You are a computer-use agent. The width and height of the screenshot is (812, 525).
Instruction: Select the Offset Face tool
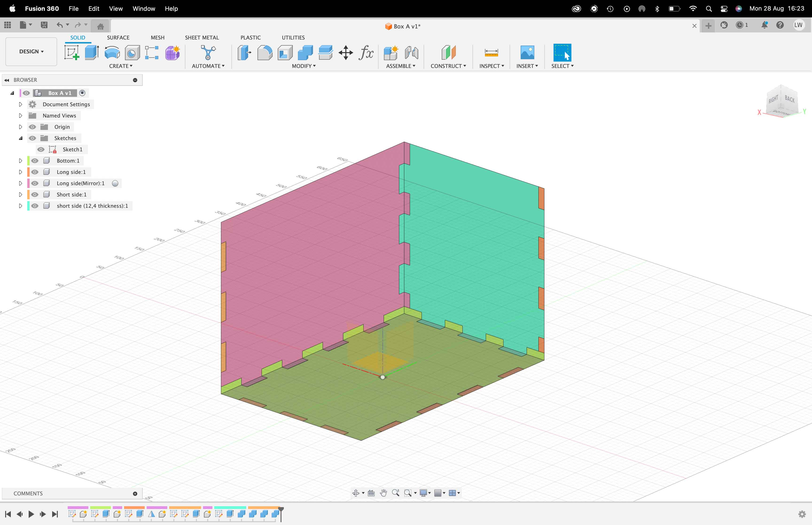tap(325, 52)
